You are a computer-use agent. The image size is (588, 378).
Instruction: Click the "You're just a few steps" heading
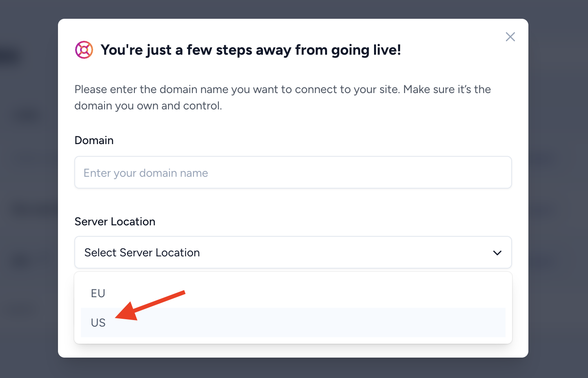point(251,50)
